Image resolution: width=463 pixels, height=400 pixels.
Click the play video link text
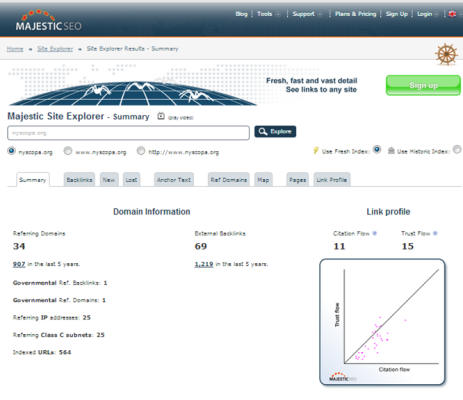coord(181,118)
